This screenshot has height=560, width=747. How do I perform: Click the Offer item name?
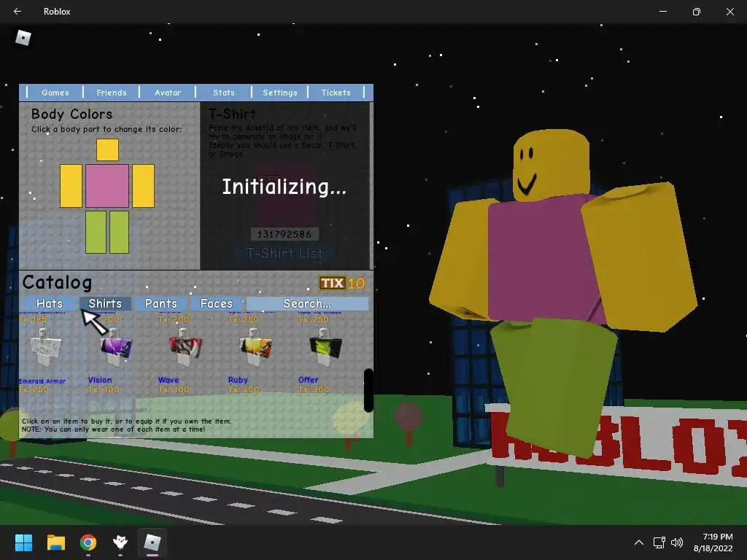(309, 380)
